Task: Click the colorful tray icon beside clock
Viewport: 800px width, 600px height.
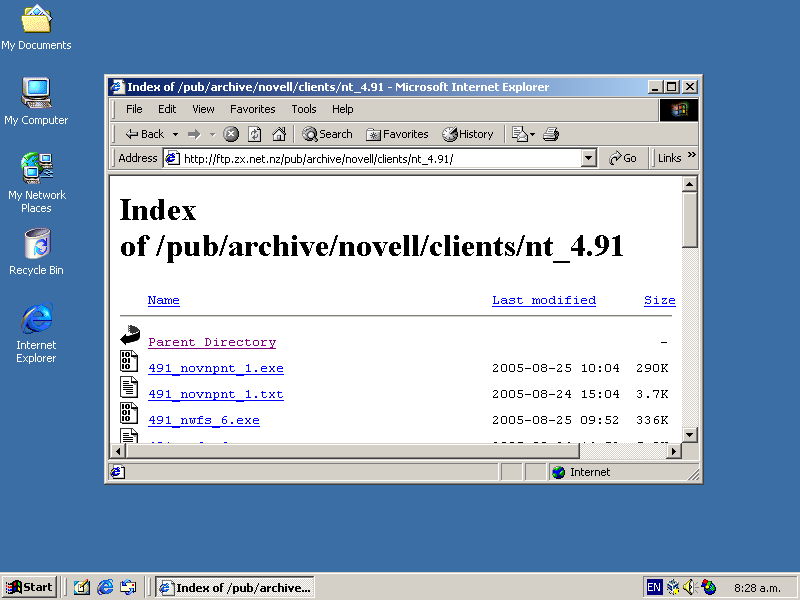Action: (x=709, y=587)
